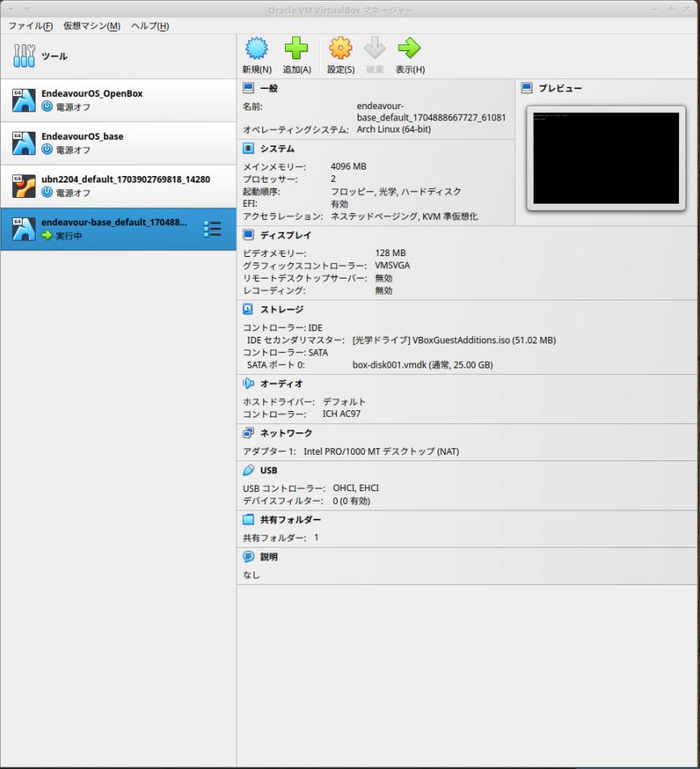Open the Help (ヘルプ) menu
The image size is (700, 769).
150,26
